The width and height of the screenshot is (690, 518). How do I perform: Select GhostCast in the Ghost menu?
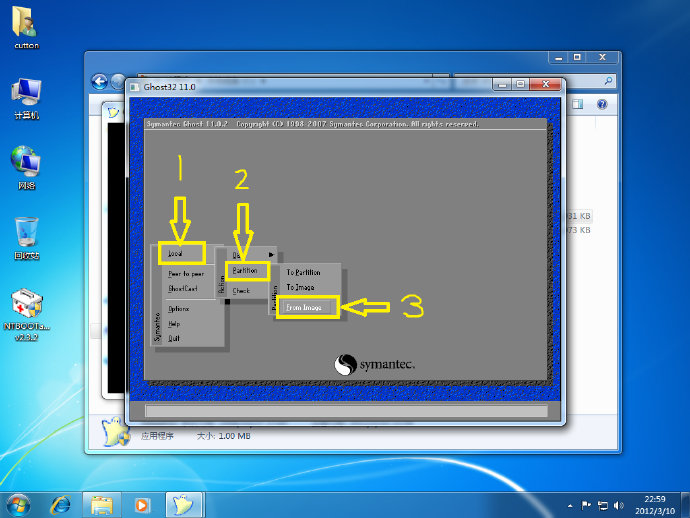(x=183, y=289)
